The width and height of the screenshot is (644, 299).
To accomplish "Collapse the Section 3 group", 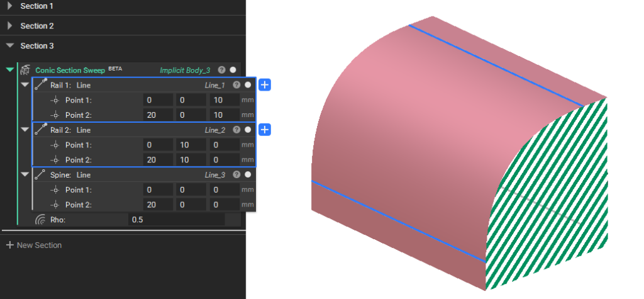I will point(10,46).
